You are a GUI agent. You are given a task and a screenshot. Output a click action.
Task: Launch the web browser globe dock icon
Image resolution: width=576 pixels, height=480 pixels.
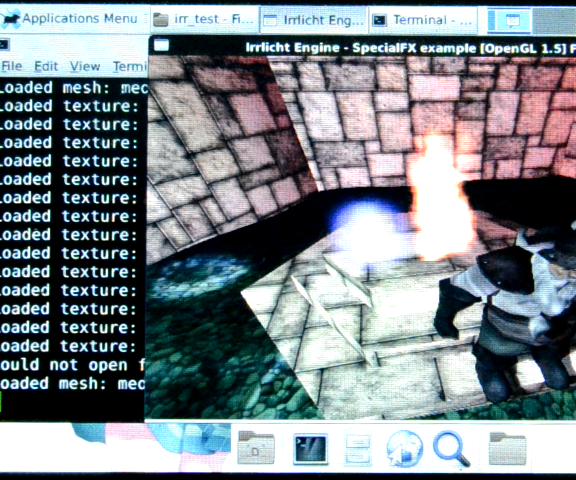[404, 449]
